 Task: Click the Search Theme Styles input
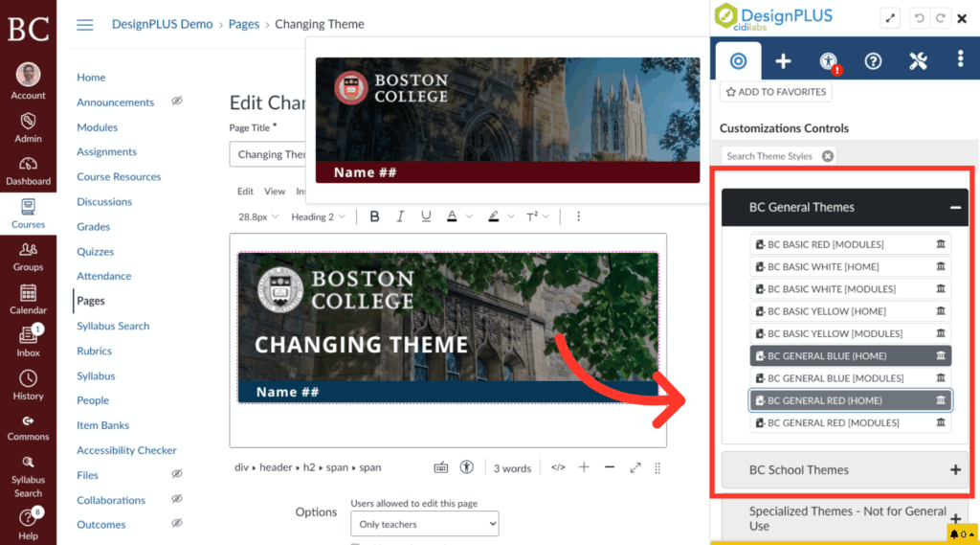click(769, 156)
